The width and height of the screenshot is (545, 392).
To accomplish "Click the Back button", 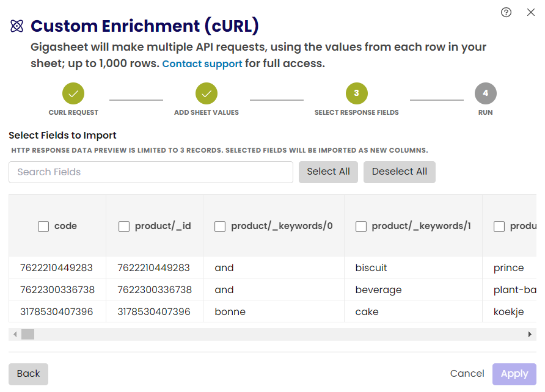I will pos(28,374).
